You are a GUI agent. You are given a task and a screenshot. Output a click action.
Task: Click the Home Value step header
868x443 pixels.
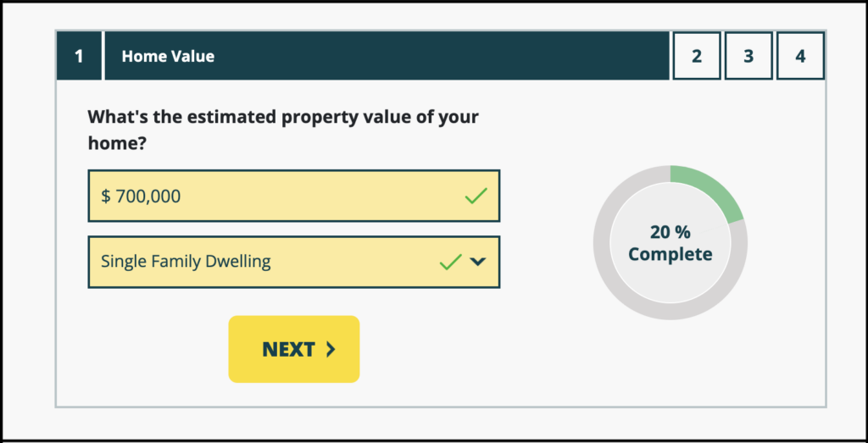coord(168,57)
